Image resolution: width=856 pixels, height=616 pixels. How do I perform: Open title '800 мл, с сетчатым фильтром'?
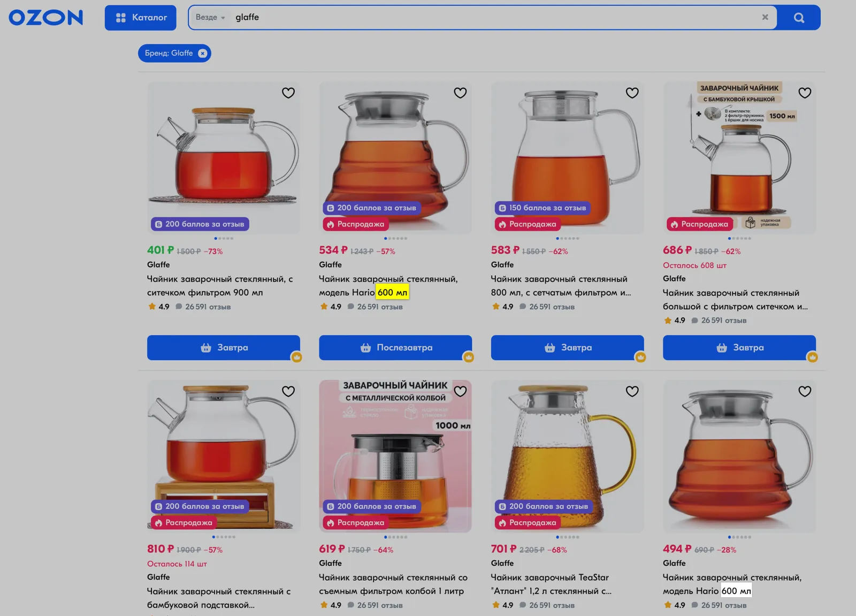pyautogui.click(x=561, y=286)
